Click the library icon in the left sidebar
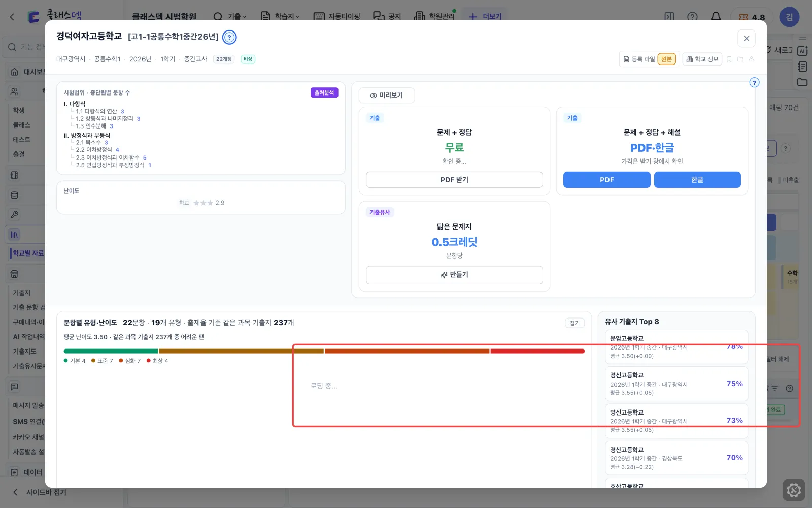Screen dimensions: 812x508 [x=14, y=235]
